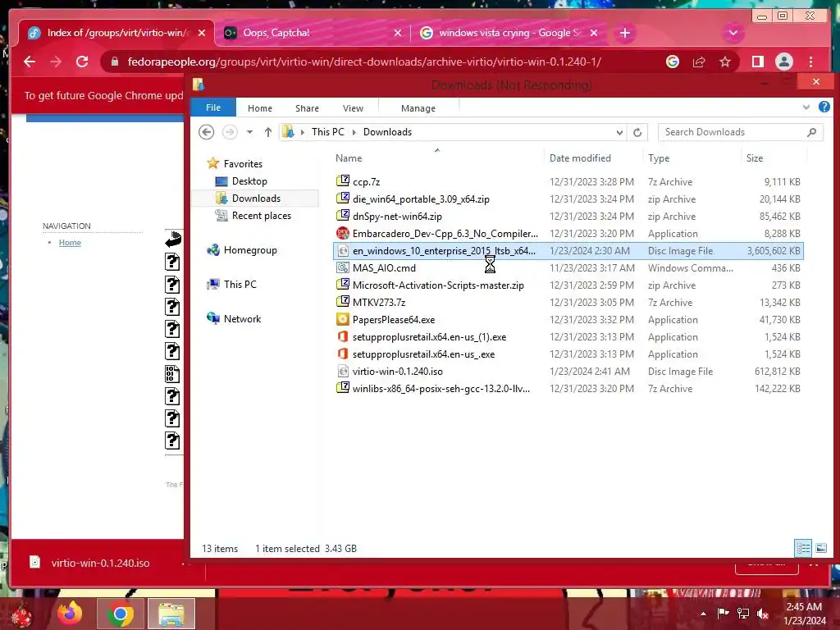This screenshot has height=630, width=840.
Task: Click the parent directory back arrow icon on the web page
Action: [173, 240]
